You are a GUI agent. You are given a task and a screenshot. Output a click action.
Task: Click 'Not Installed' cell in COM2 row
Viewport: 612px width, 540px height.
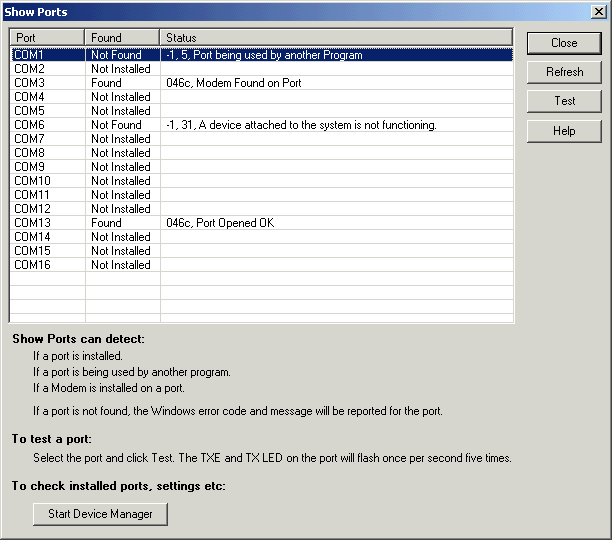point(121,69)
